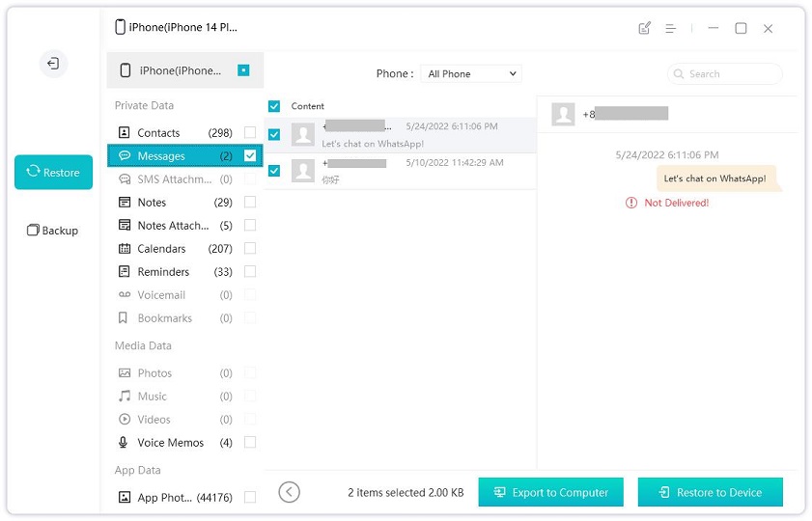Uncheck the Messages category checkbox
The height and width of the screenshot is (521, 812).
(250, 156)
